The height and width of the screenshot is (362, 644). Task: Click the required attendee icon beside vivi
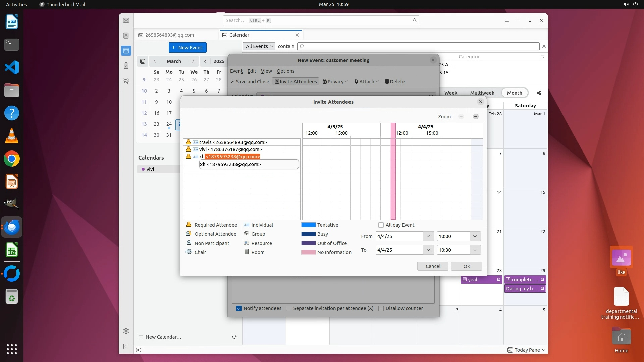(x=189, y=149)
